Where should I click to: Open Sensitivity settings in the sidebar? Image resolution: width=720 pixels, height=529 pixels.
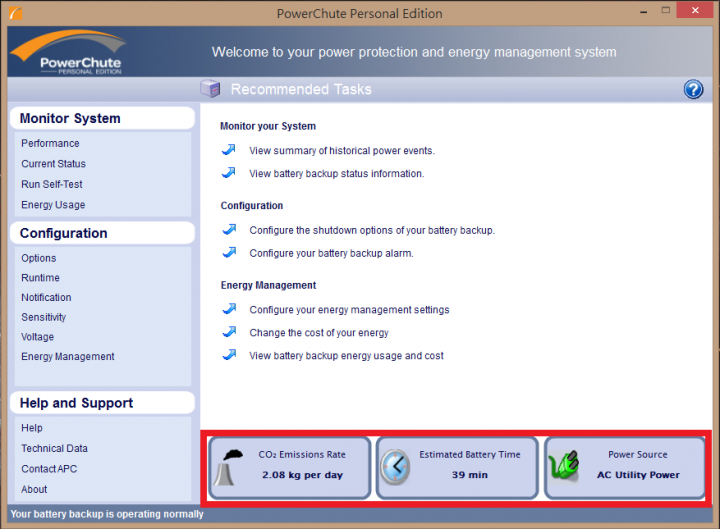click(44, 317)
